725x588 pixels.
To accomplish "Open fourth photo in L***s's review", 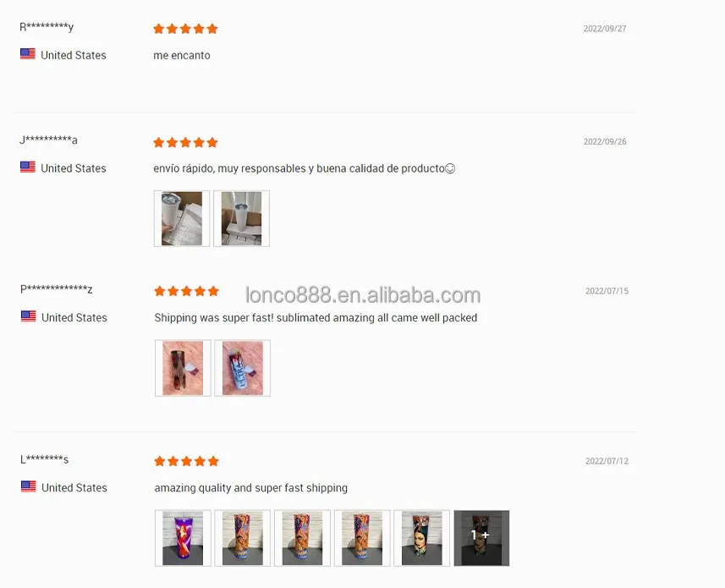I will point(362,538).
